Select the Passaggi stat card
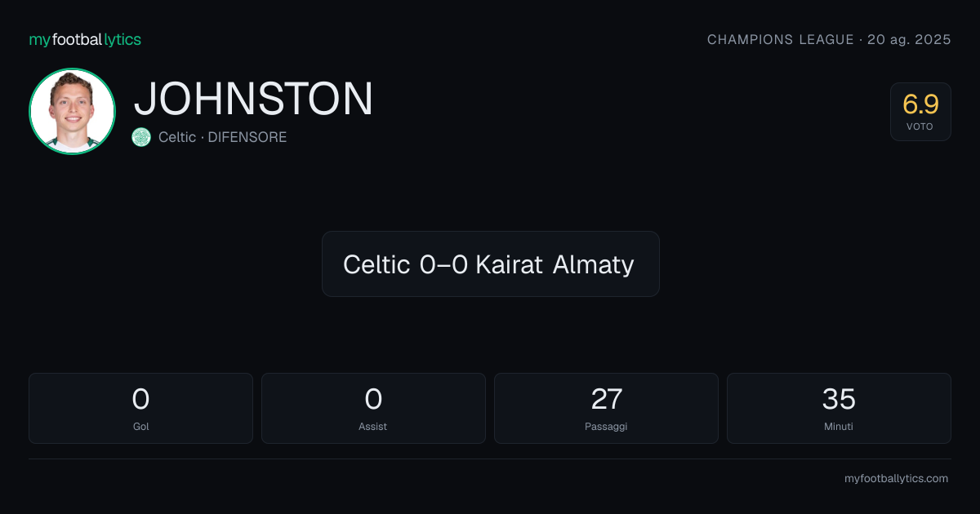The image size is (980, 514). coord(606,408)
